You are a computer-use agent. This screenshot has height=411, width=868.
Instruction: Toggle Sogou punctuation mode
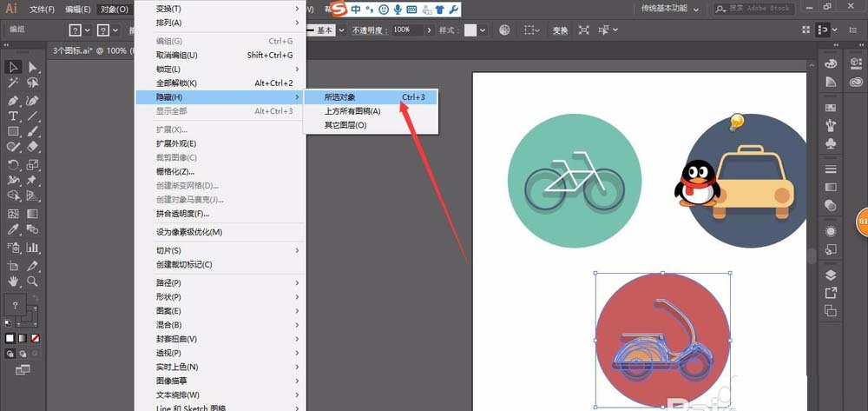(370, 10)
